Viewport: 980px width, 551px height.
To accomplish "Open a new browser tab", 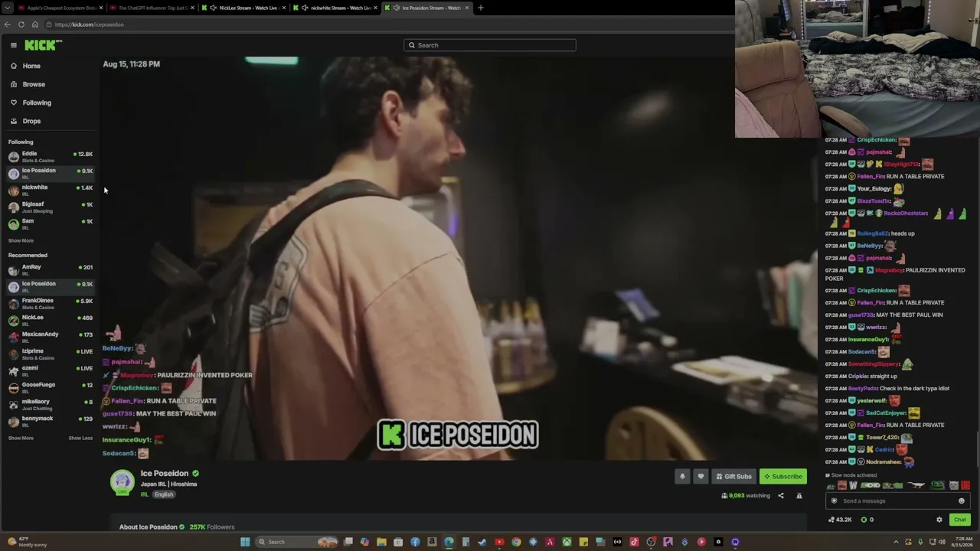I will (481, 8).
